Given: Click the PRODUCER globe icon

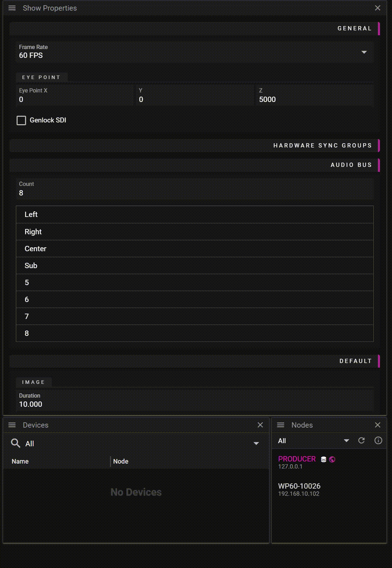Looking at the screenshot, I should pyautogui.click(x=332, y=459).
